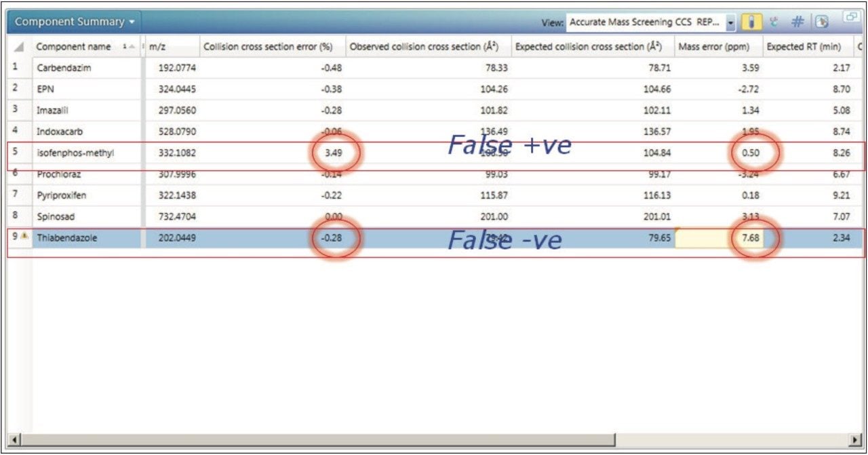This screenshot has height=455, width=868.
Task: Sort by m/z column header
Action: pyautogui.click(x=157, y=47)
